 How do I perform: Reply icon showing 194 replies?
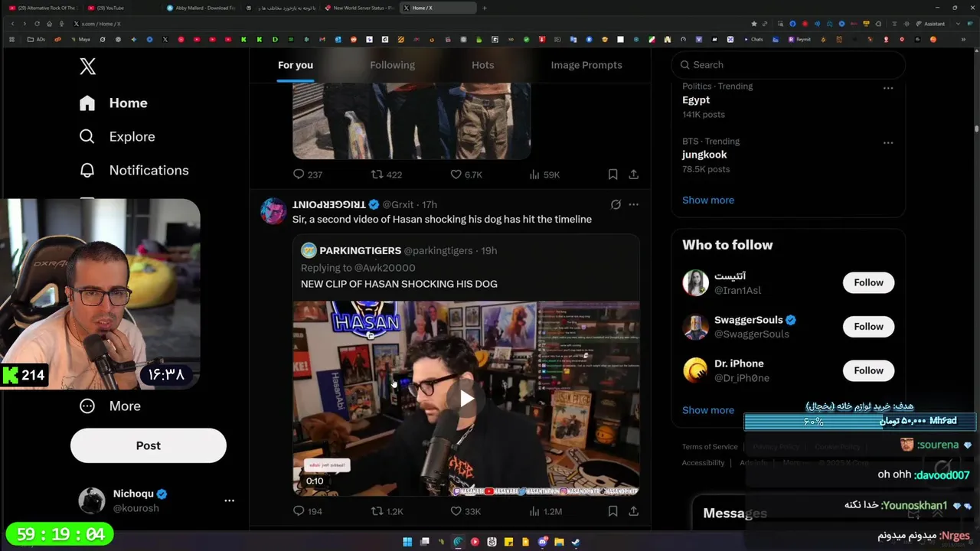coord(299,511)
